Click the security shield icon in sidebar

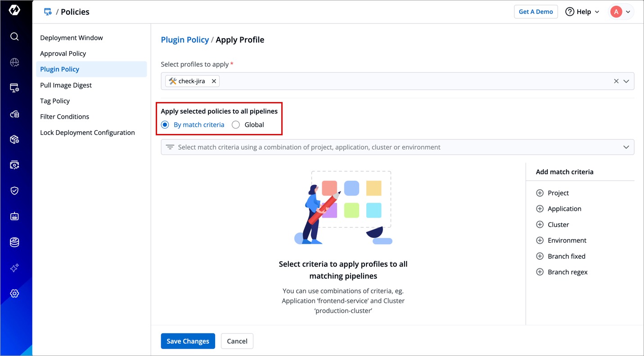point(14,191)
